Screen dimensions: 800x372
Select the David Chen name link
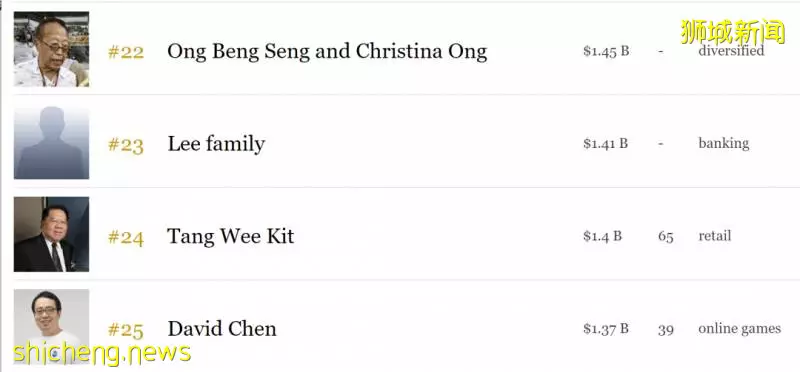[x=222, y=329]
